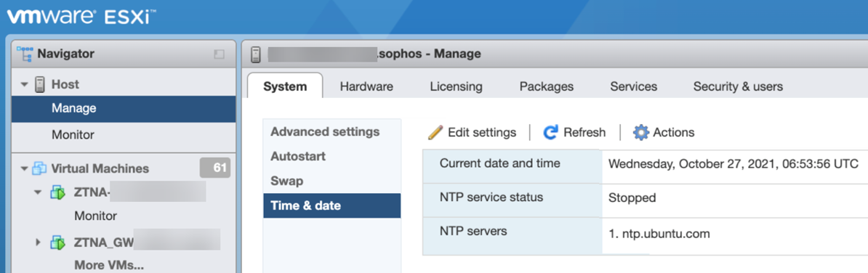Click the Virtual Machines label

click(x=100, y=168)
